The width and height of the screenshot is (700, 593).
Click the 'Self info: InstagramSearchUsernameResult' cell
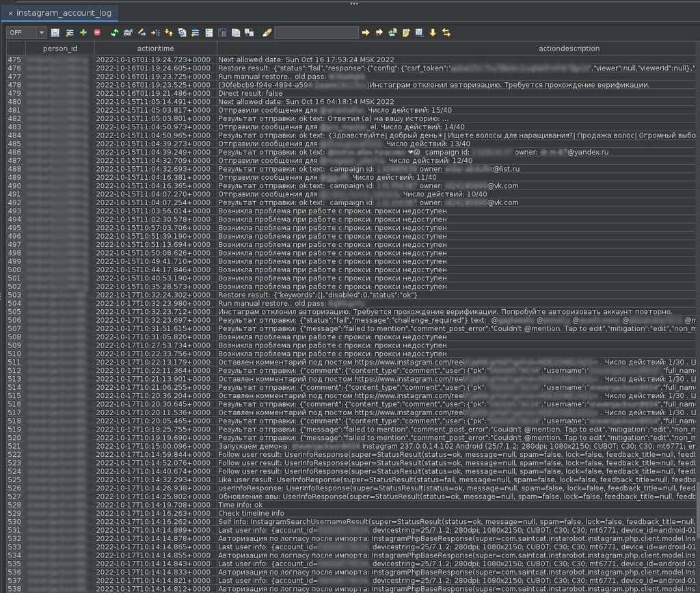(457, 522)
